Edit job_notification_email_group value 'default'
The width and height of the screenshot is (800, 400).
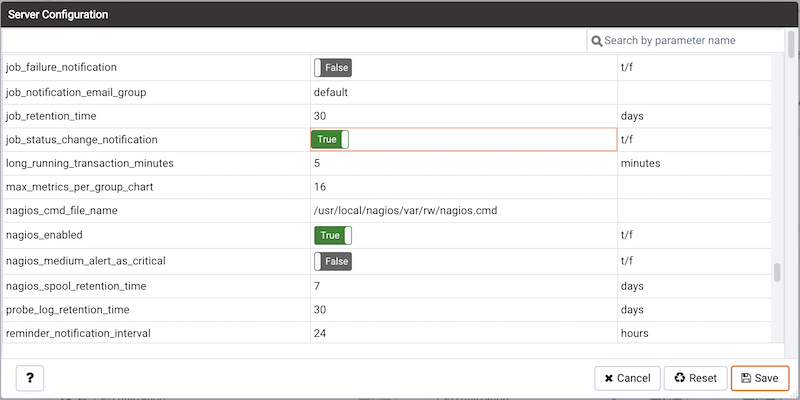coord(464,92)
